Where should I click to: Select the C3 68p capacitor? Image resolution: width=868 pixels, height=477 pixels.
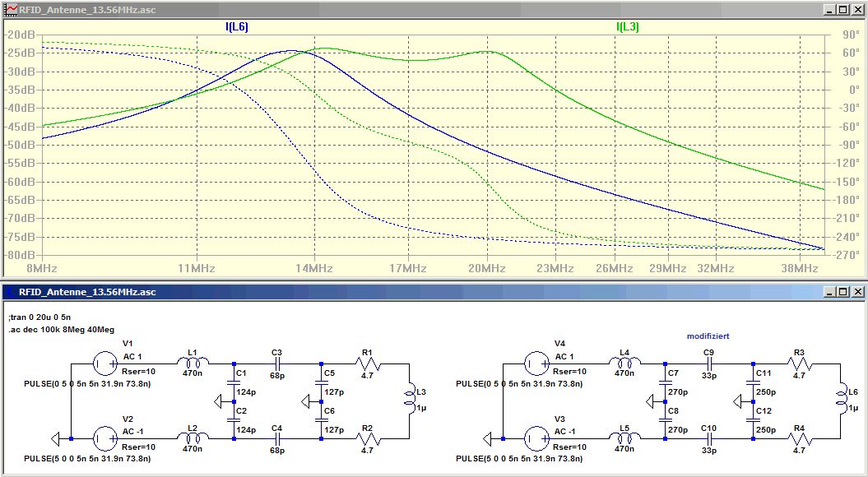coord(277,362)
